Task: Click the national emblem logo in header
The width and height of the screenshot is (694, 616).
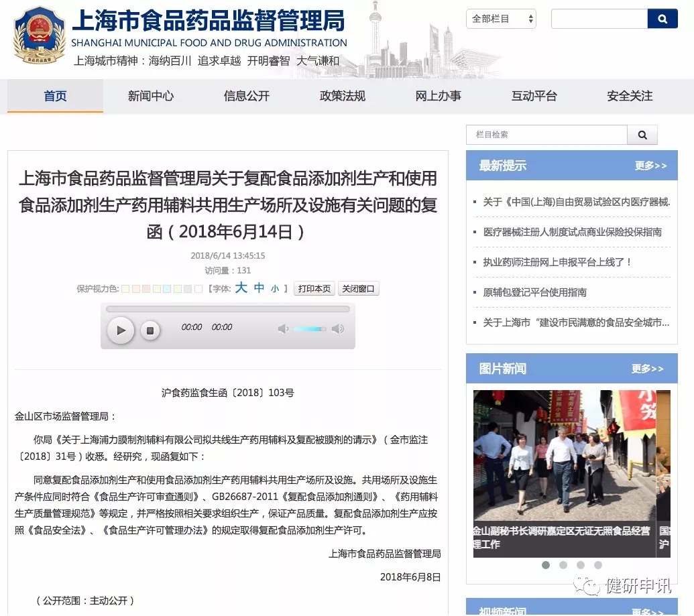Action: point(39,35)
